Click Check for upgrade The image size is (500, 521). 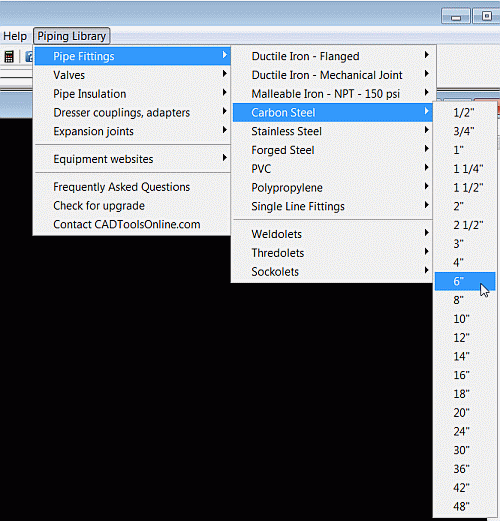point(132,206)
